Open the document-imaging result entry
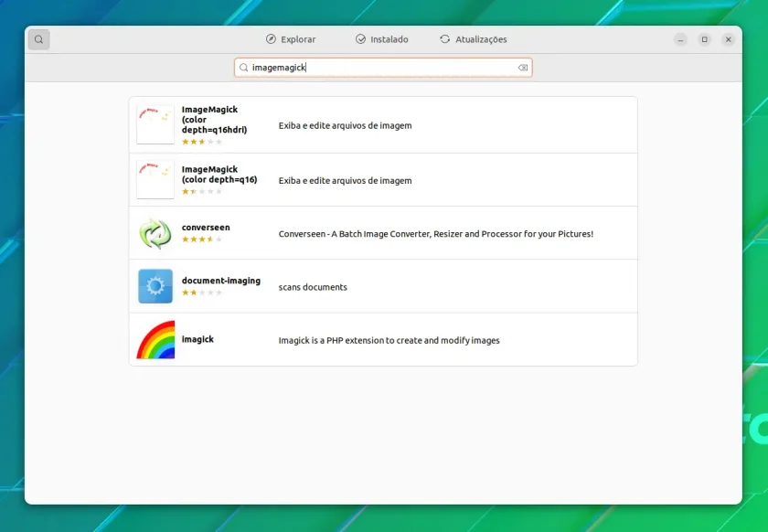Image resolution: width=768 pixels, height=532 pixels. (x=383, y=286)
